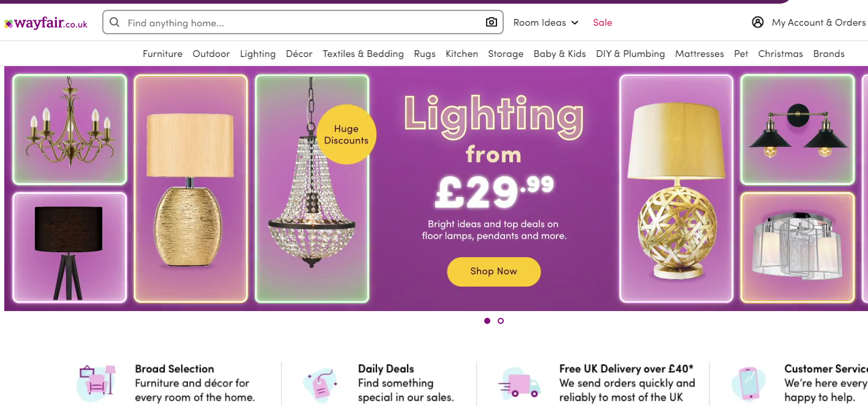Expand the Room Ideas dropdown

coord(545,23)
